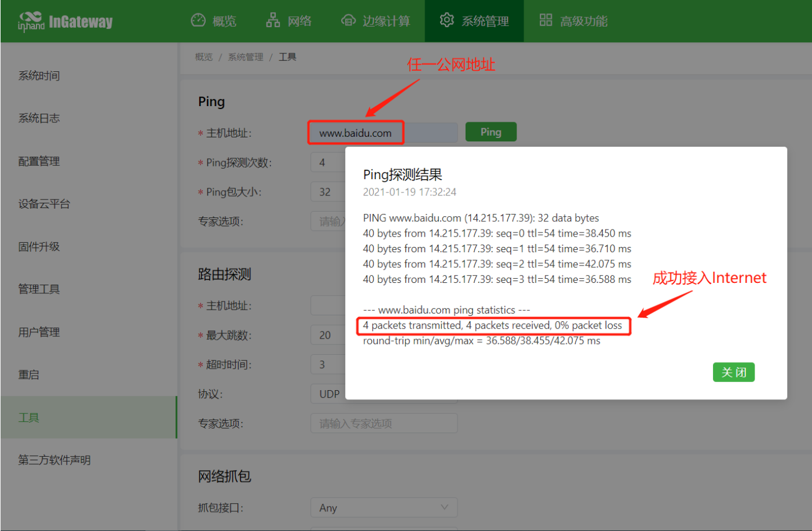Click the 网络 topology icon
This screenshot has height=531, width=812.
pos(273,20)
